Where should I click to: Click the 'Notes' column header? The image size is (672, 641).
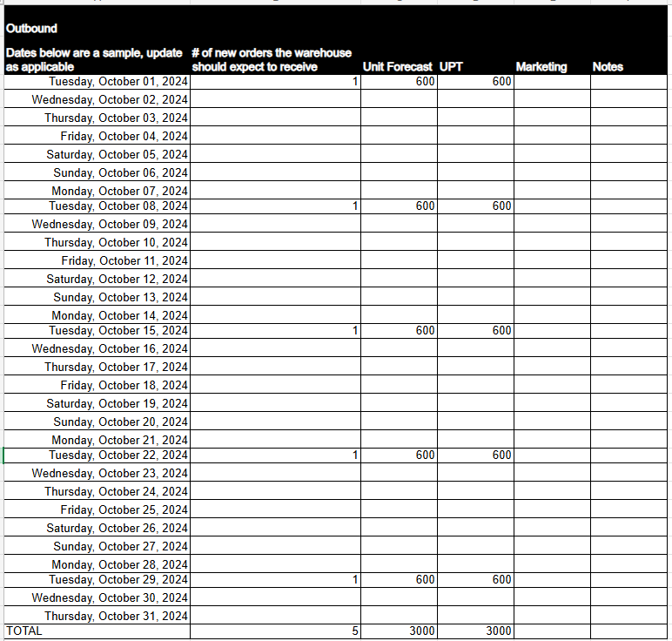[x=608, y=67]
